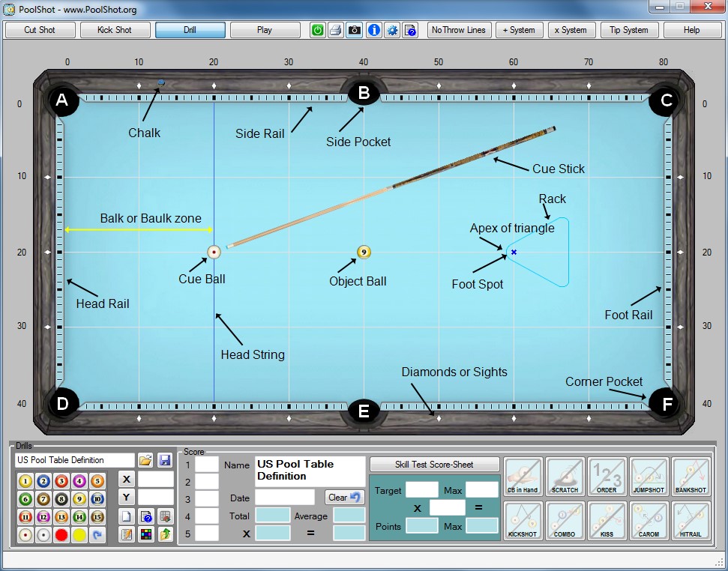Toggle the HITRAIL rule
This screenshot has width=728, height=571.
pos(691,521)
